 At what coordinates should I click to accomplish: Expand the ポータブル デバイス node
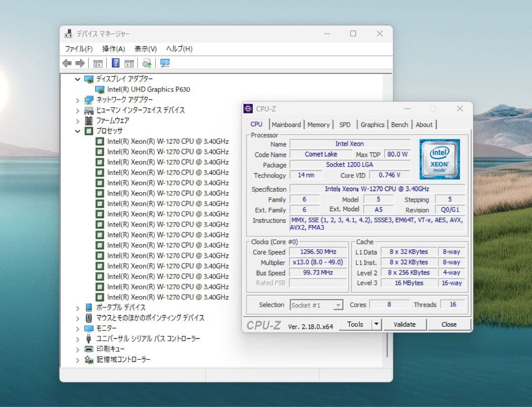(x=77, y=308)
